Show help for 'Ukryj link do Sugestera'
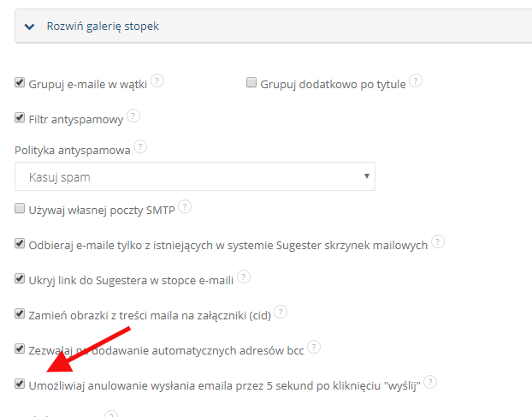Viewport: 532px width, 417px height. coord(244,277)
